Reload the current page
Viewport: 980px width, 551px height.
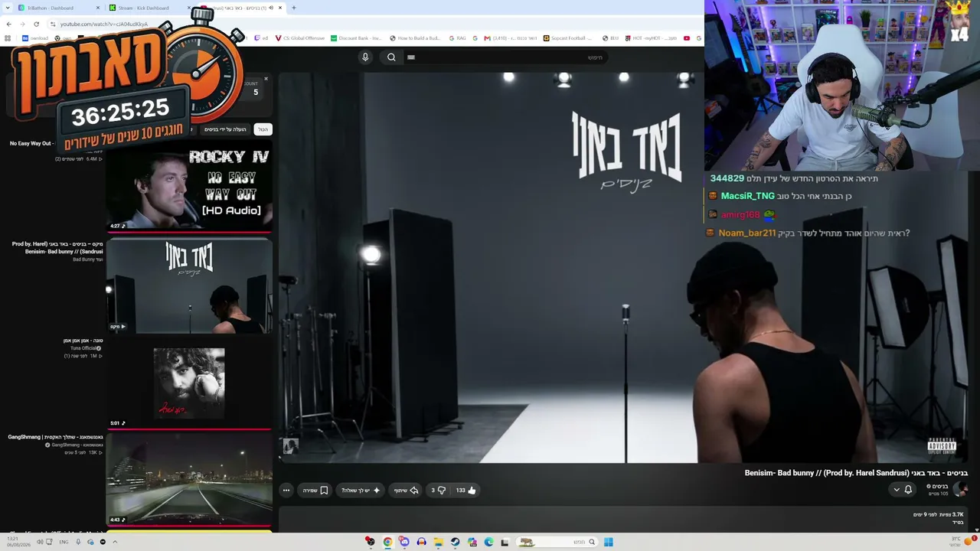point(36,24)
